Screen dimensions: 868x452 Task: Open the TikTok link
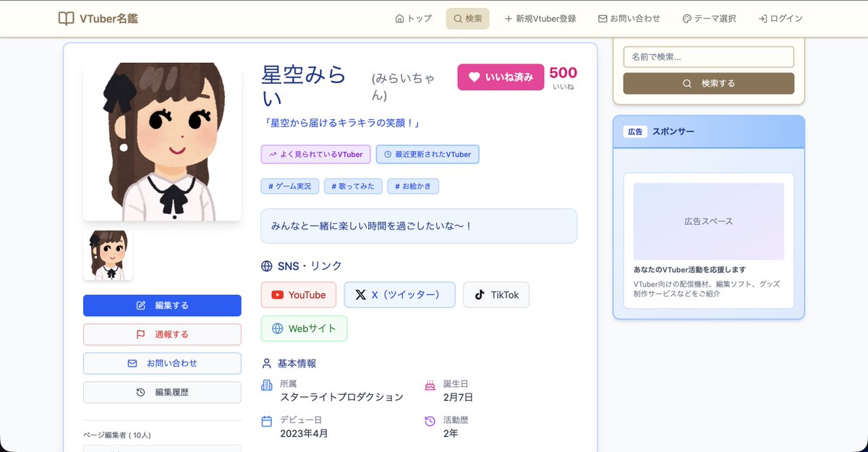496,294
